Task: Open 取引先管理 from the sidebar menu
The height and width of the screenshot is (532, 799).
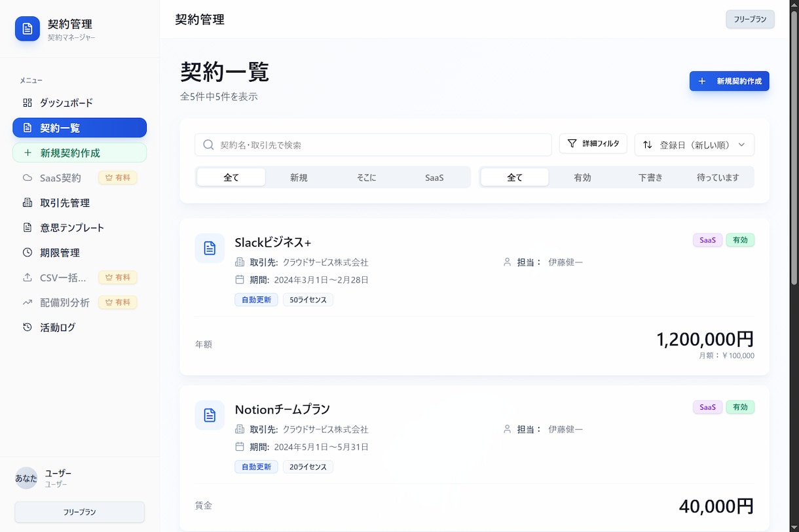Action: pyautogui.click(x=79, y=203)
